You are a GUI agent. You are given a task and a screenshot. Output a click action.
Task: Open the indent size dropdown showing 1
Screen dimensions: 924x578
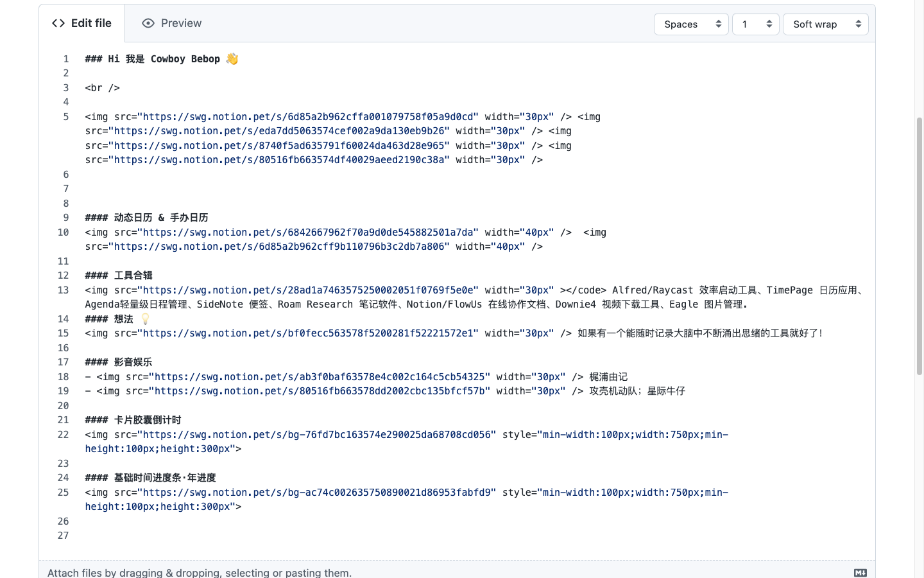tap(755, 24)
